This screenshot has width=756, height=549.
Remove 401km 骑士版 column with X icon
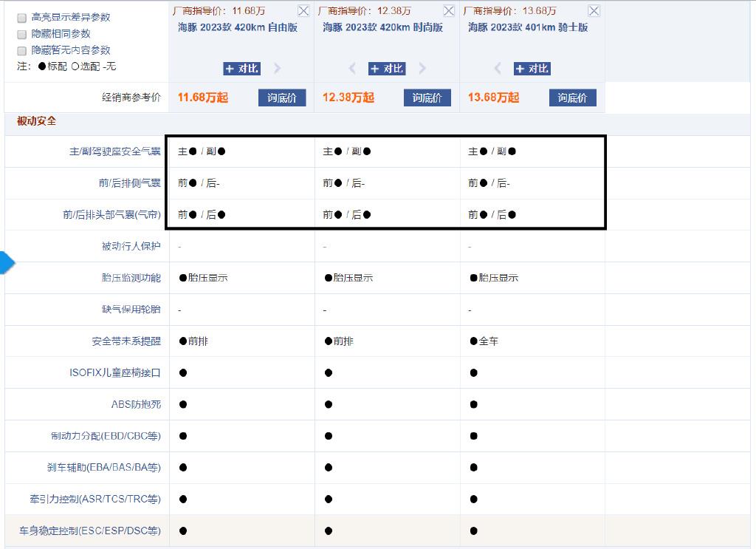(594, 10)
